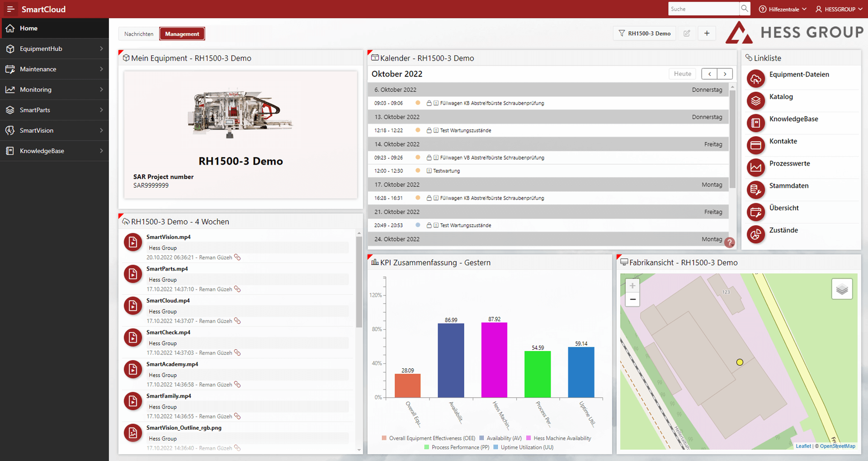This screenshot has width=868, height=461.
Task: Click the Katalog layers icon
Action: (755, 101)
